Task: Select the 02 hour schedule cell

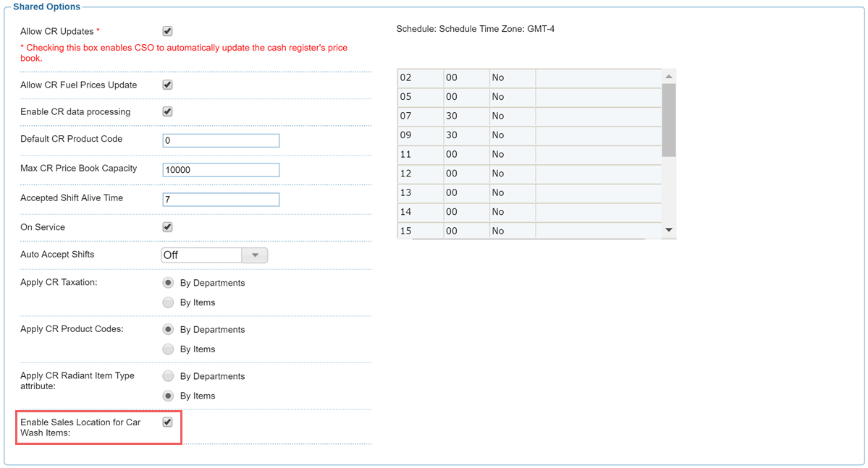Action: [x=420, y=78]
